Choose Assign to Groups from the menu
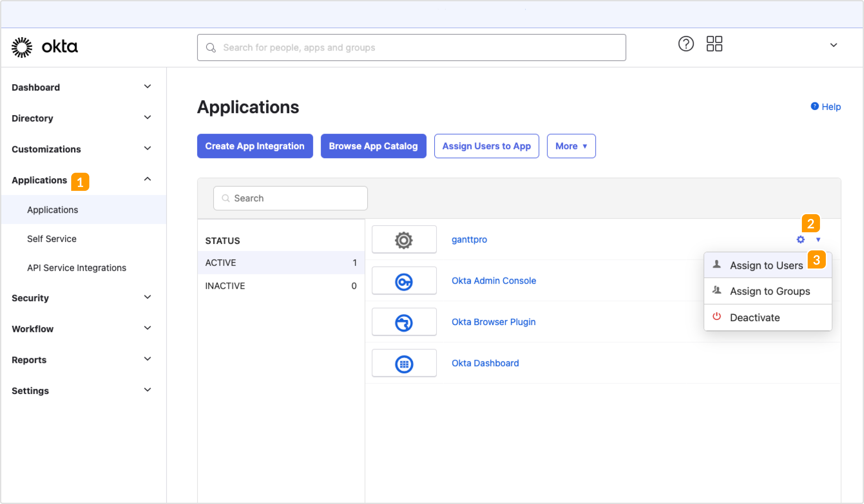 [770, 291]
